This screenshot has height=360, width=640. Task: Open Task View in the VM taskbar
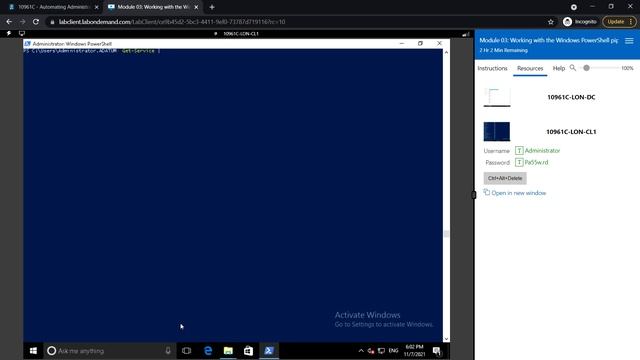tap(187, 351)
